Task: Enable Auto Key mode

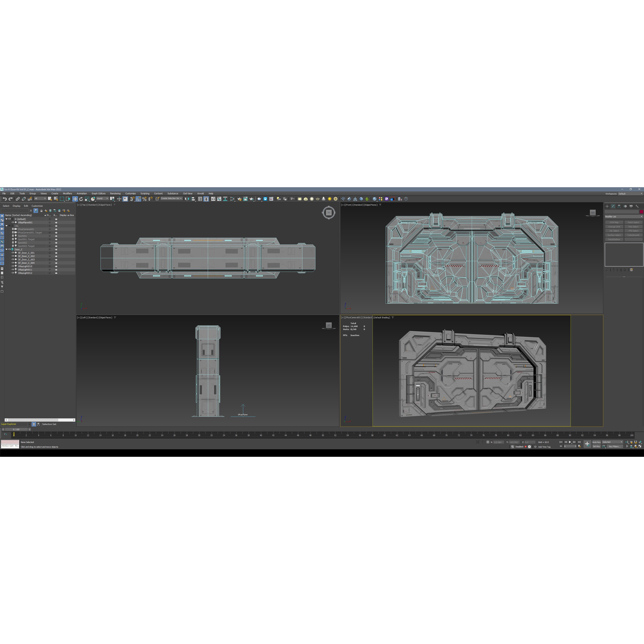Action: click(597, 442)
